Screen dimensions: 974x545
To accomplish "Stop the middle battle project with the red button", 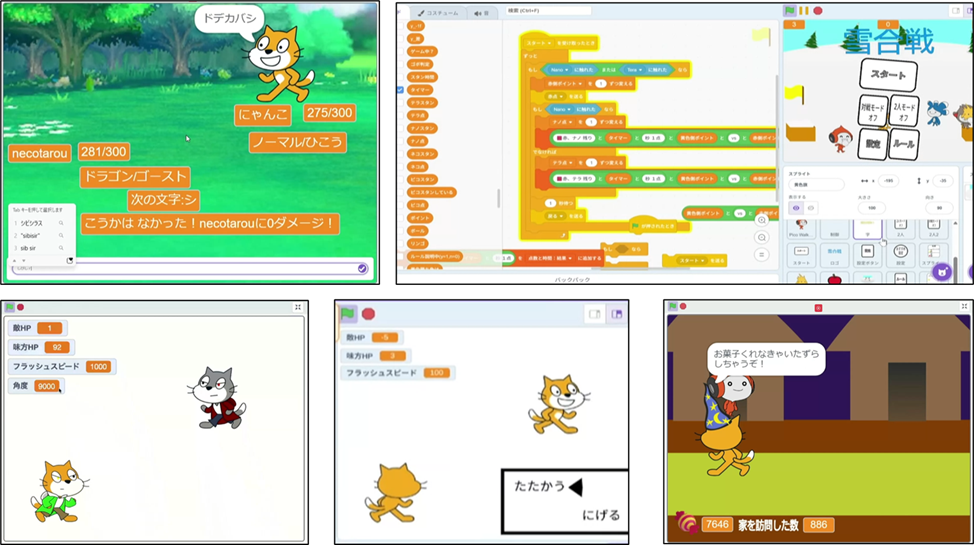I will point(368,314).
